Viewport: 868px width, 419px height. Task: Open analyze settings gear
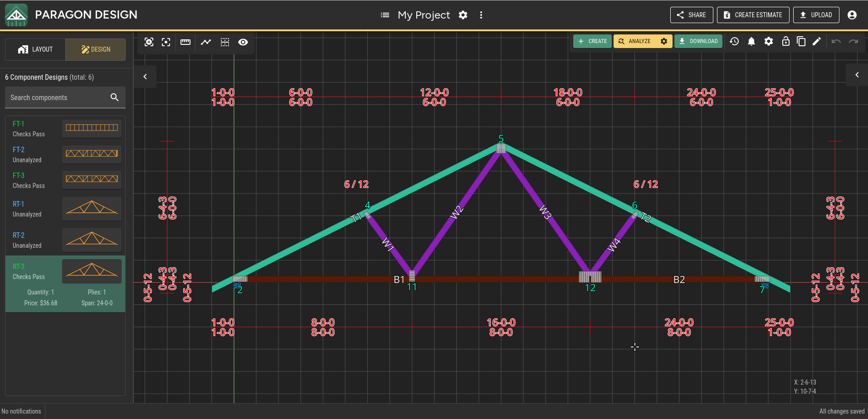[x=664, y=41]
